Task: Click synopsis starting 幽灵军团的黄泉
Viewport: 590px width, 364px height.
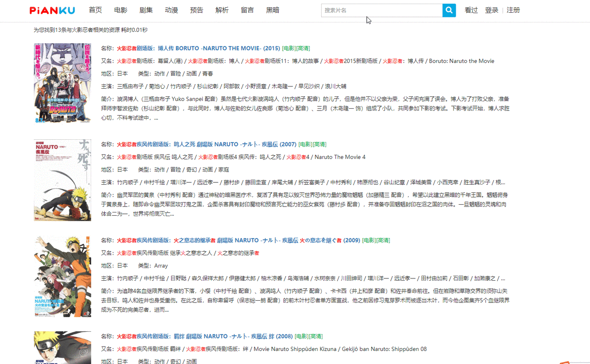Action: point(305,204)
